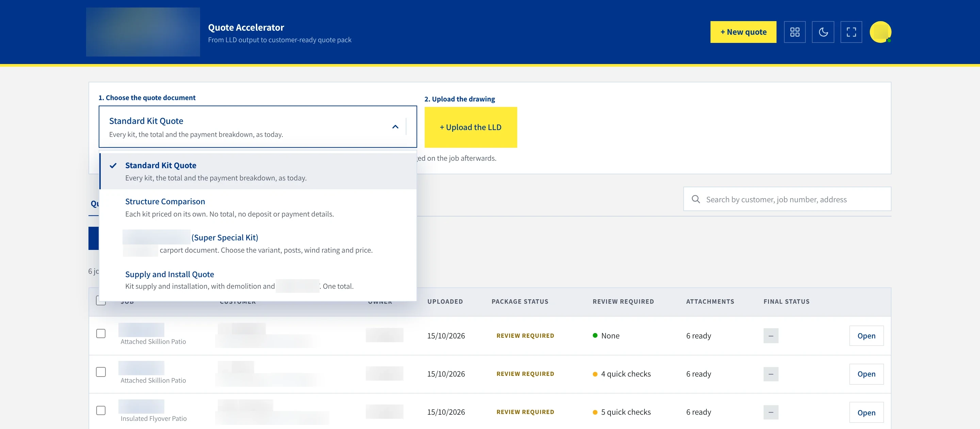The height and width of the screenshot is (429, 980).
Task: Open the job with None review required
Action: pos(866,336)
